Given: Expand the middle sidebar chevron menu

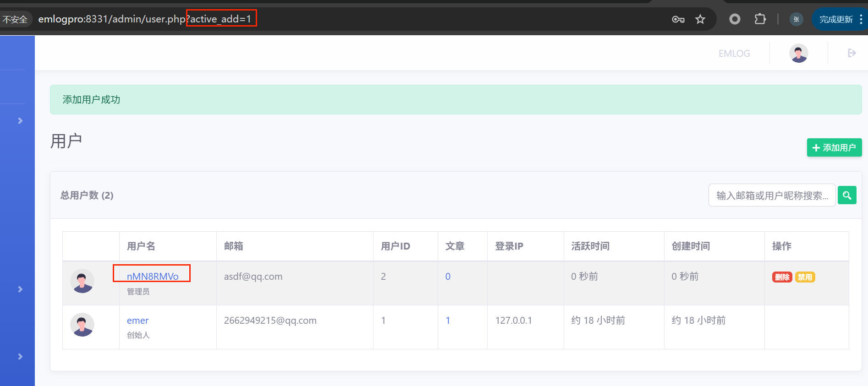Looking at the screenshot, I should coord(20,289).
